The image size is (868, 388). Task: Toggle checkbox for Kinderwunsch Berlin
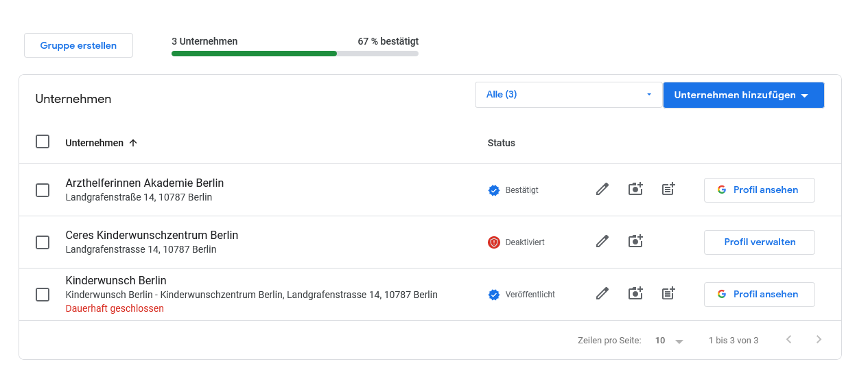click(x=43, y=295)
